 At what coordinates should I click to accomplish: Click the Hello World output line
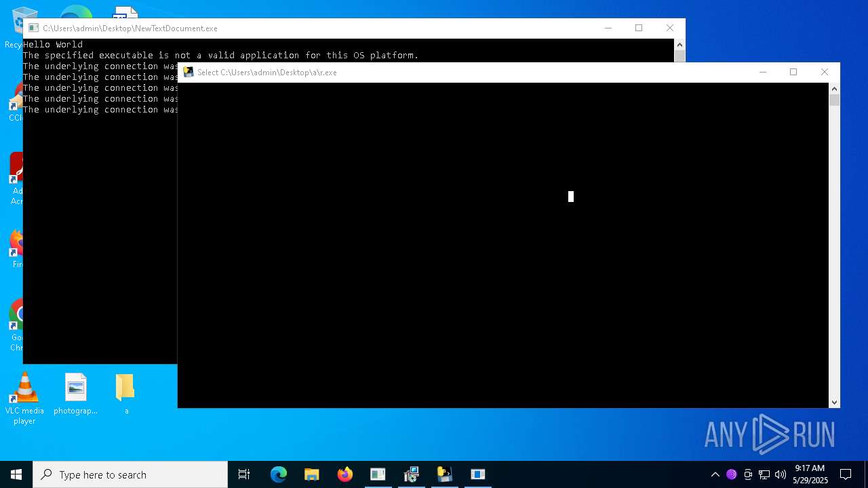(x=53, y=45)
